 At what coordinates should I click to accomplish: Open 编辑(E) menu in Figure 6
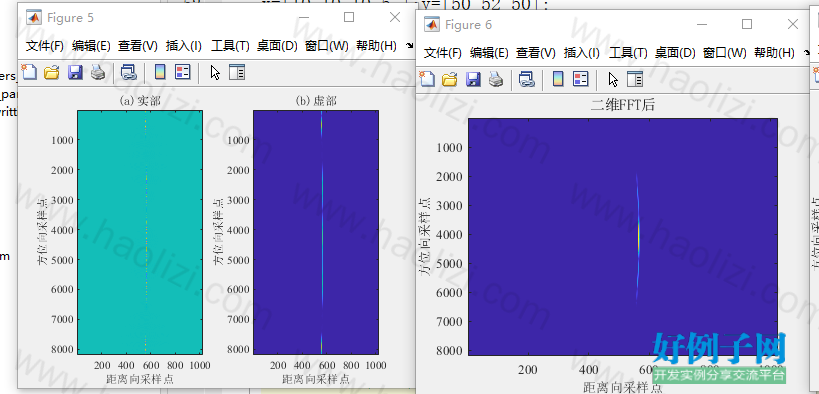tap(489, 52)
